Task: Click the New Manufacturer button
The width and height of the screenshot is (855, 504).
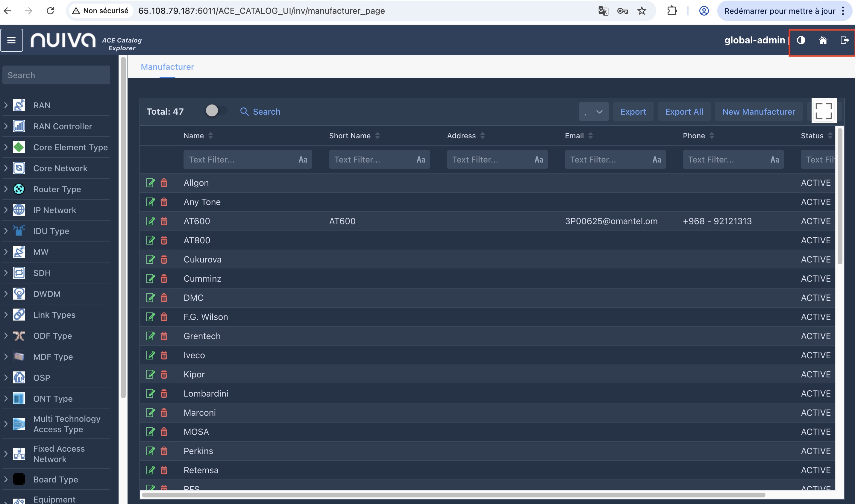Action: pos(758,112)
